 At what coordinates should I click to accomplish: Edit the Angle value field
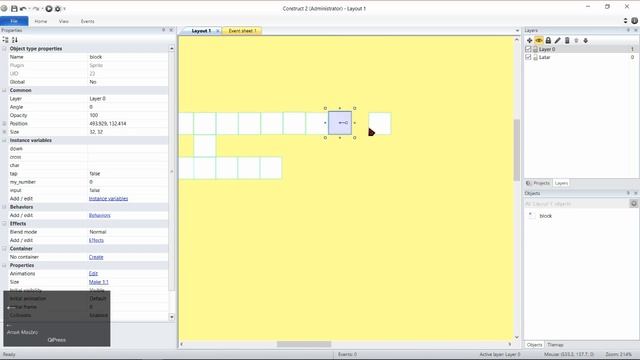pos(128,107)
